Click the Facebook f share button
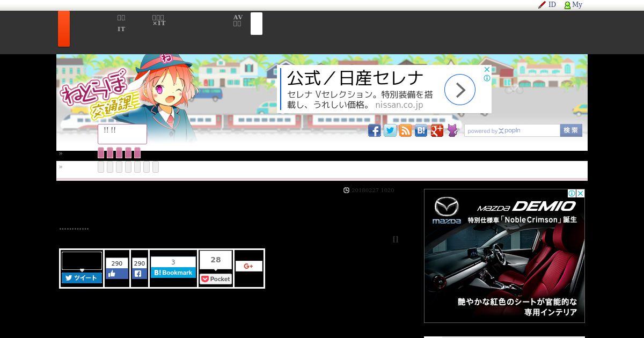This screenshot has height=338, width=644. point(140,274)
